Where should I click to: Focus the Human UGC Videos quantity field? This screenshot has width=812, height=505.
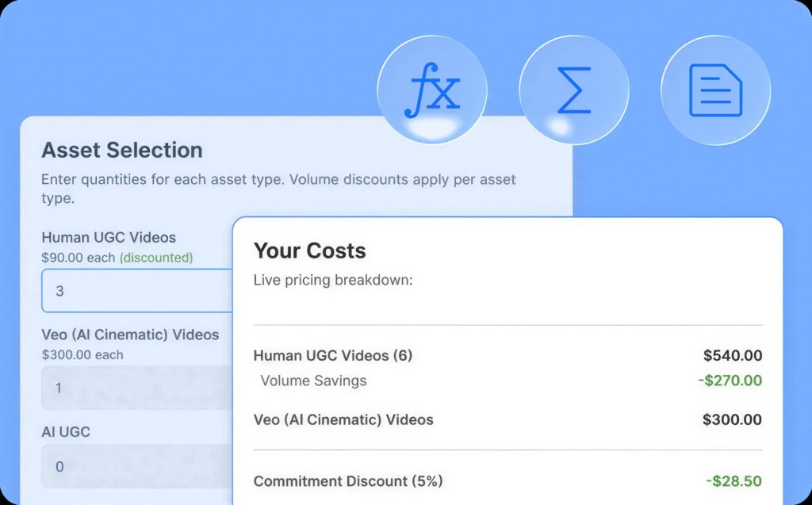[135, 291]
